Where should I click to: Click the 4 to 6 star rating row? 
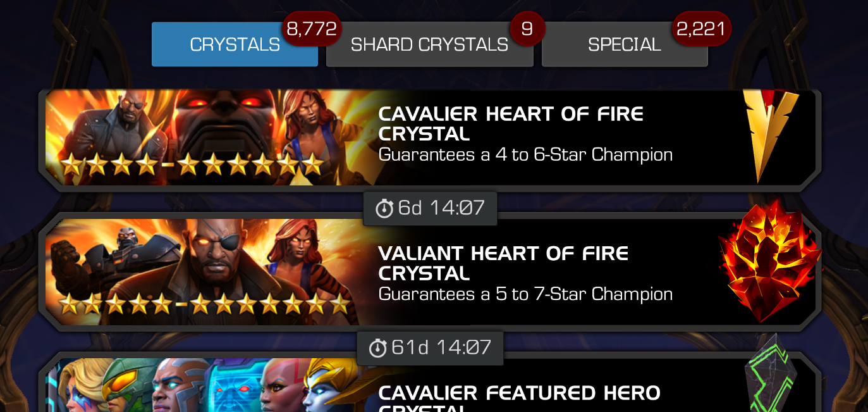pyautogui.click(x=191, y=166)
